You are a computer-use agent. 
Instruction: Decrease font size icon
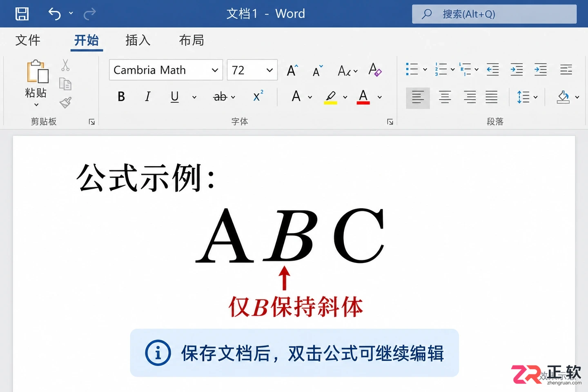pyautogui.click(x=318, y=71)
